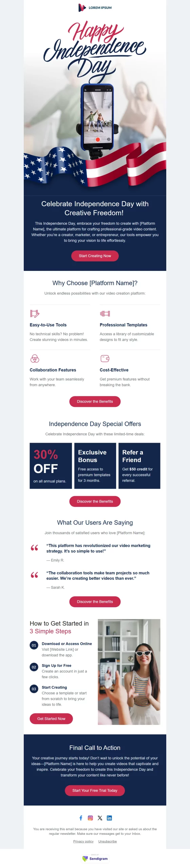
Task: Click the 30% OFF offer card
Action: [51, 466]
